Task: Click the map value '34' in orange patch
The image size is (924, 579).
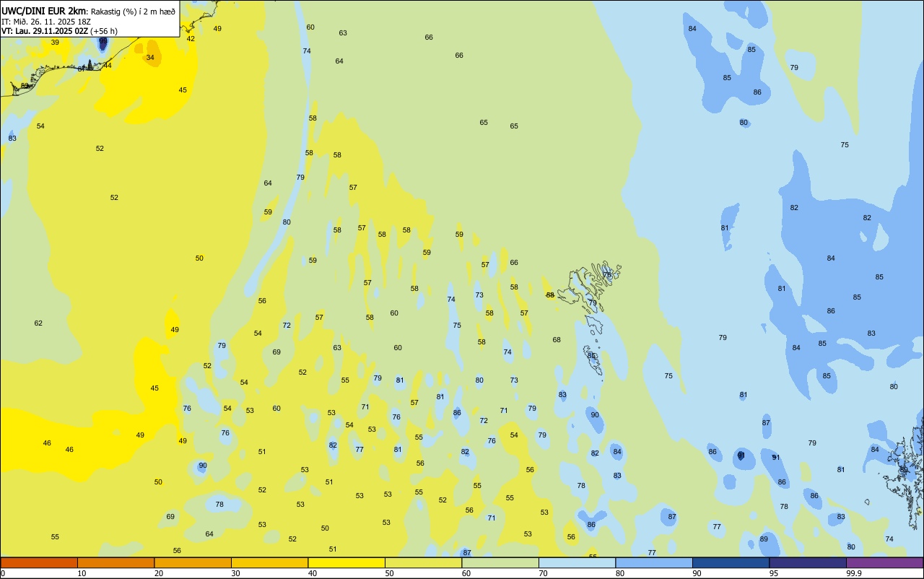Action: pos(150,57)
